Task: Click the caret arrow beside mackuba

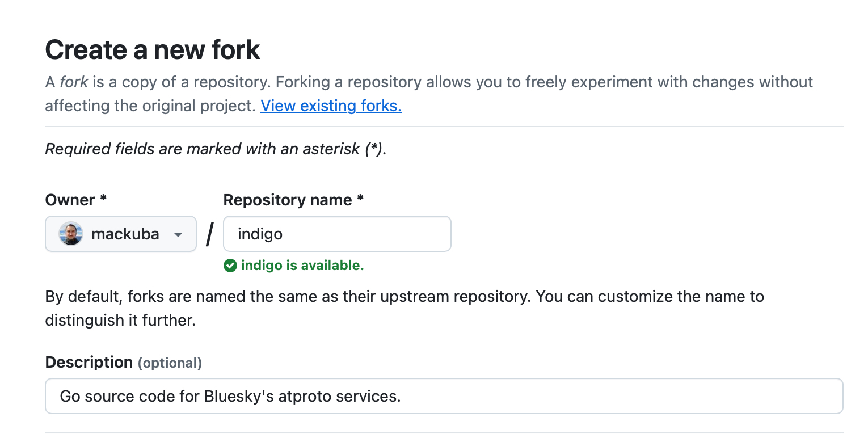Action: coord(178,234)
